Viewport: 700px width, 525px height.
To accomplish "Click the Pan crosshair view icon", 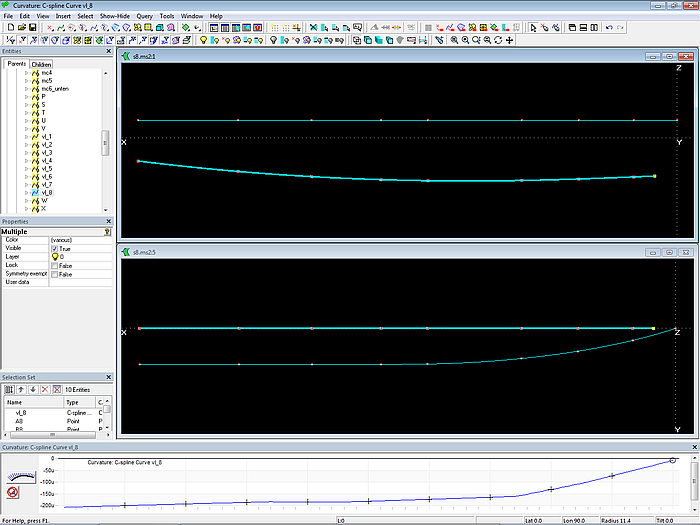I will tap(510, 40).
